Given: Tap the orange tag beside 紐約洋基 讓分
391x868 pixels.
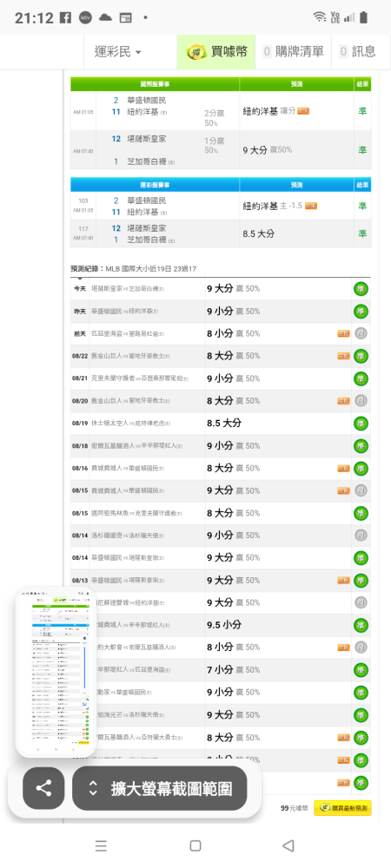Looking at the screenshot, I should tap(303, 111).
